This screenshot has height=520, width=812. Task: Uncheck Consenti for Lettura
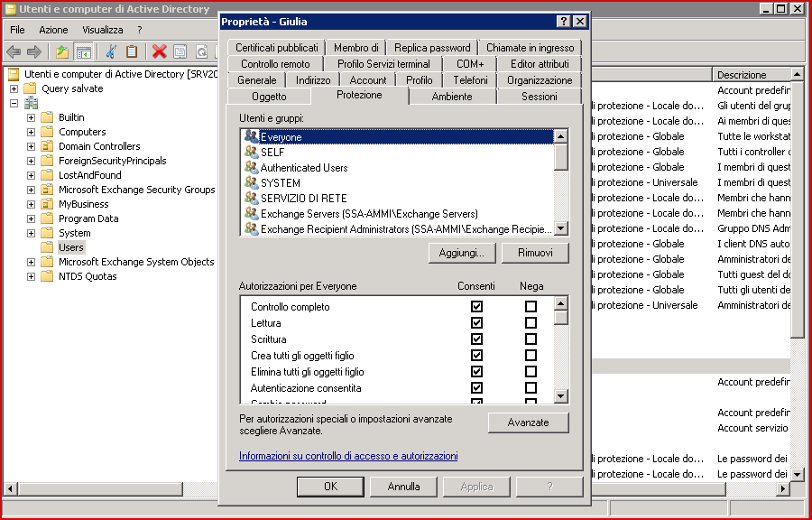[x=476, y=322]
